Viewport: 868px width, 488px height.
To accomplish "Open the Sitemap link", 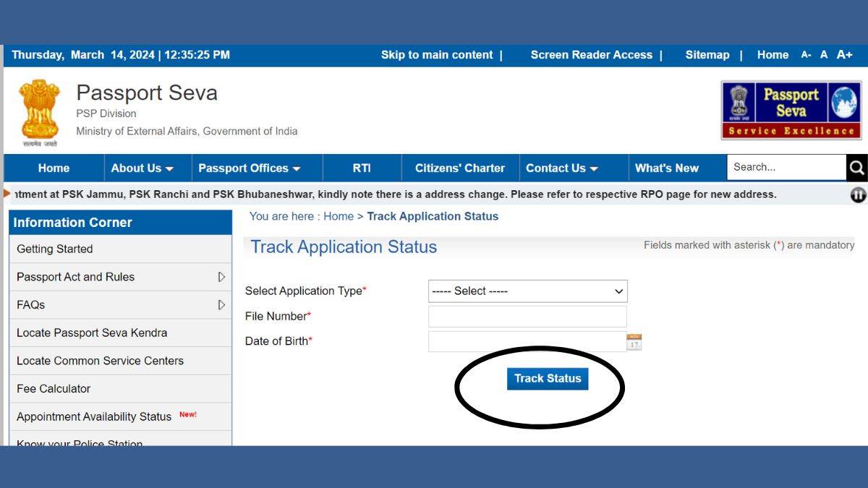I will pos(707,55).
